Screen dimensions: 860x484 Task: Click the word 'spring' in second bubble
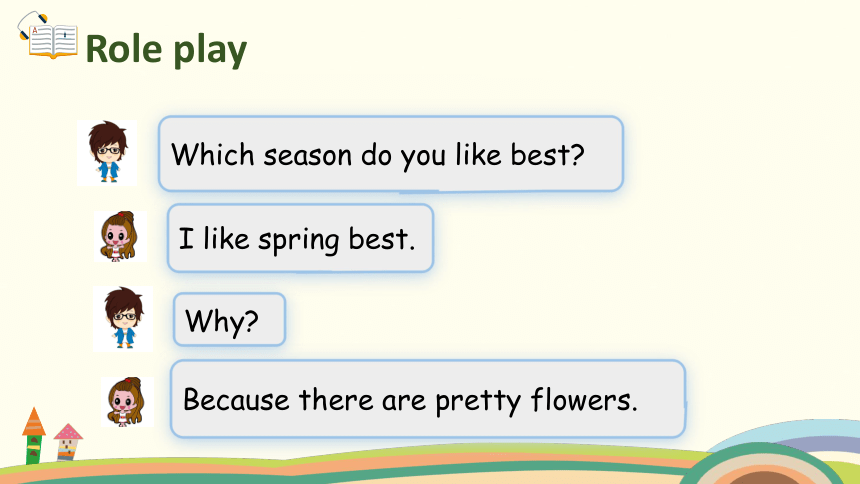298,241
